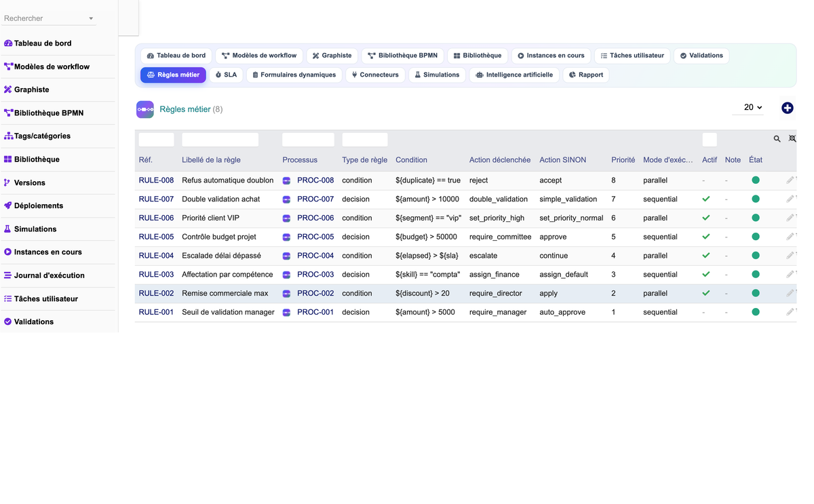Select the "set_priority_normal" cell

coord(571,218)
